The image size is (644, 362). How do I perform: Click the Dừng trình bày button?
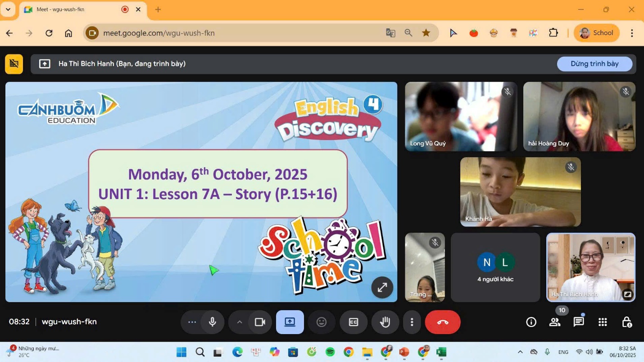(x=594, y=64)
